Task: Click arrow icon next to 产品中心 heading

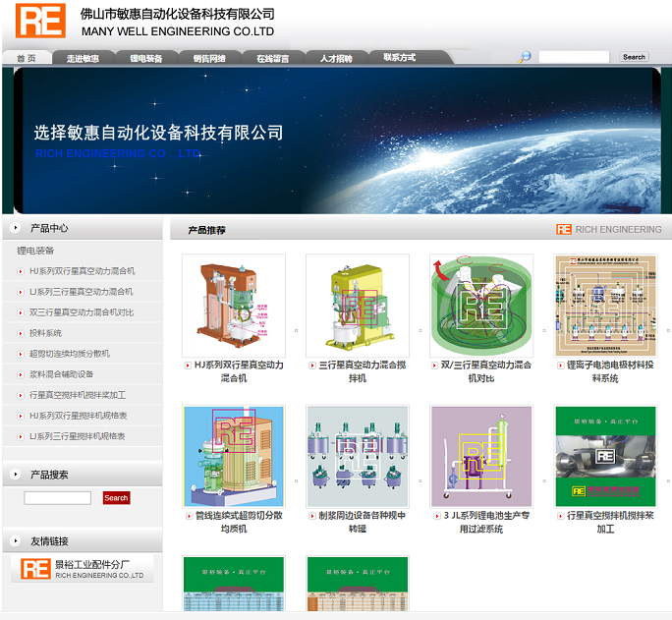Action: pyautogui.click(x=16, y=228)
